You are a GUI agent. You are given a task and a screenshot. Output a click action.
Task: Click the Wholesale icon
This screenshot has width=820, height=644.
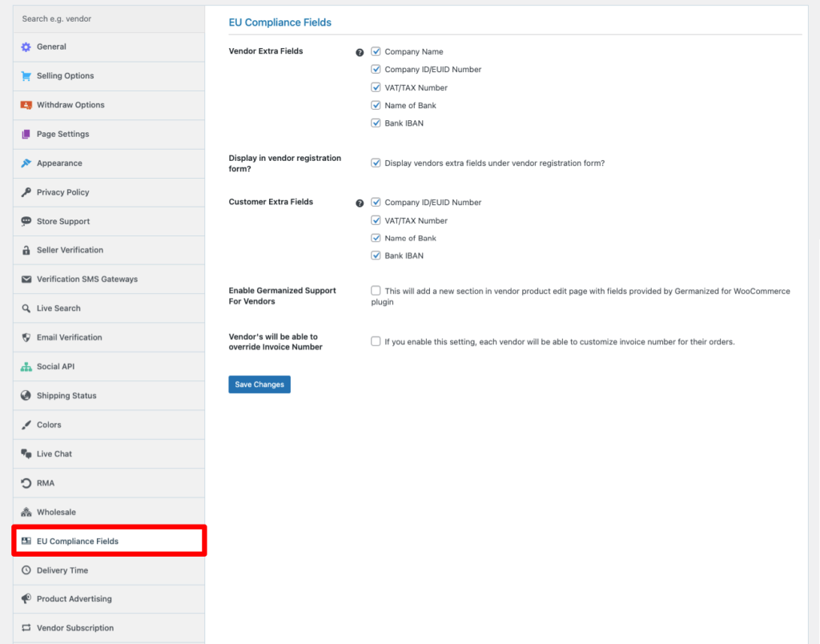click(26, 512)
